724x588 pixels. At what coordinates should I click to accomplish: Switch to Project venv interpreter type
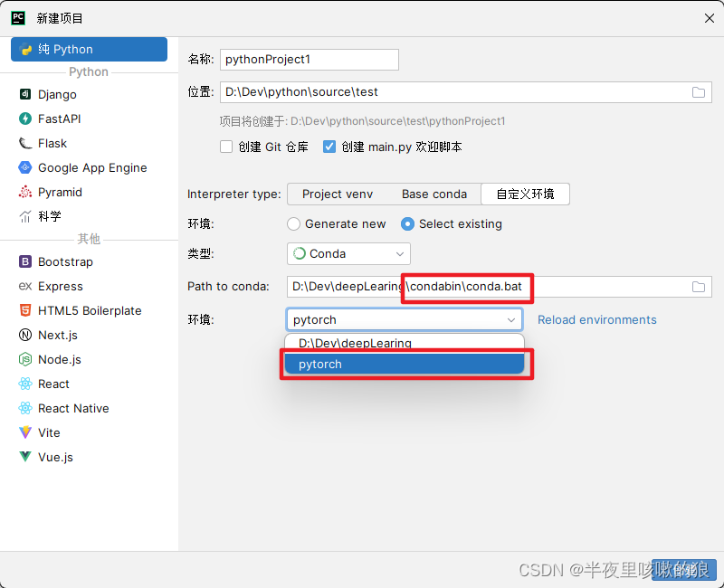coord(337,194)
